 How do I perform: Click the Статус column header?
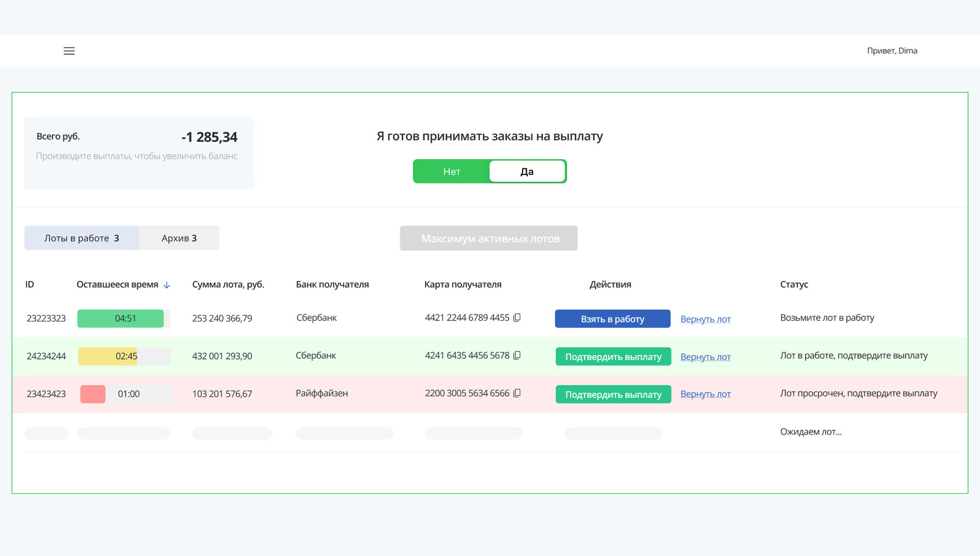(794, 285)
